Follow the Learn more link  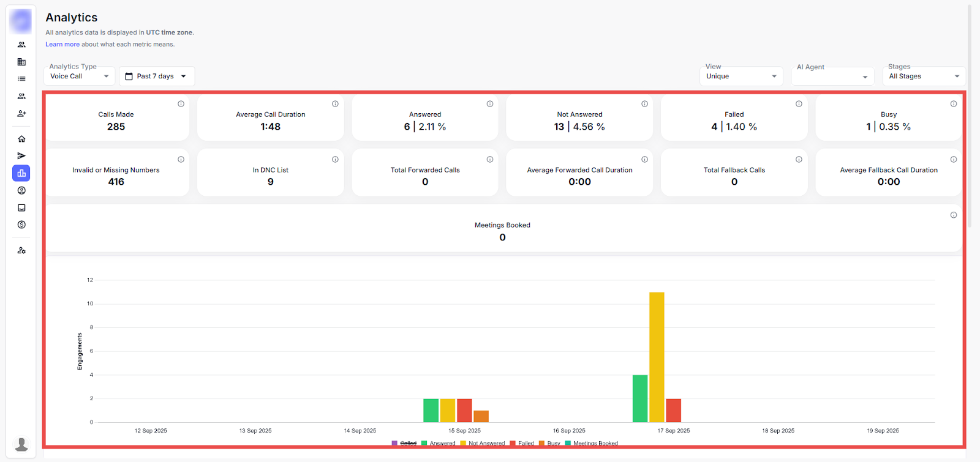(x=62, y=44)
